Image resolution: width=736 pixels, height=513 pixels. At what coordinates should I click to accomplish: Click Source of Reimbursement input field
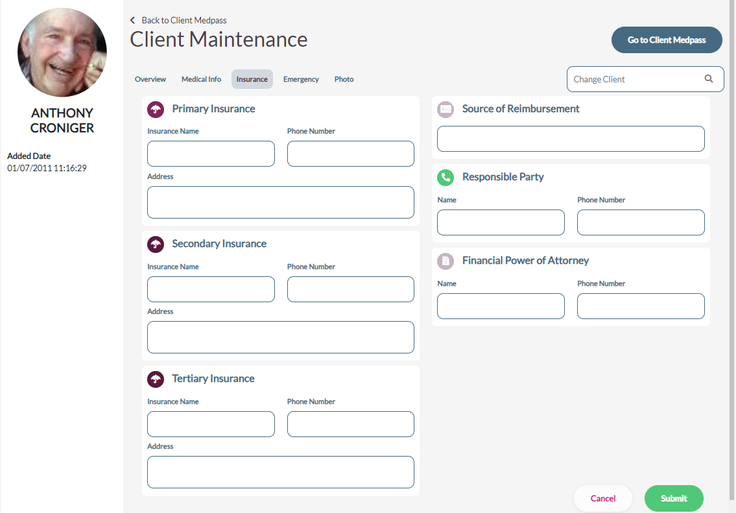click(x=571, y=138)
